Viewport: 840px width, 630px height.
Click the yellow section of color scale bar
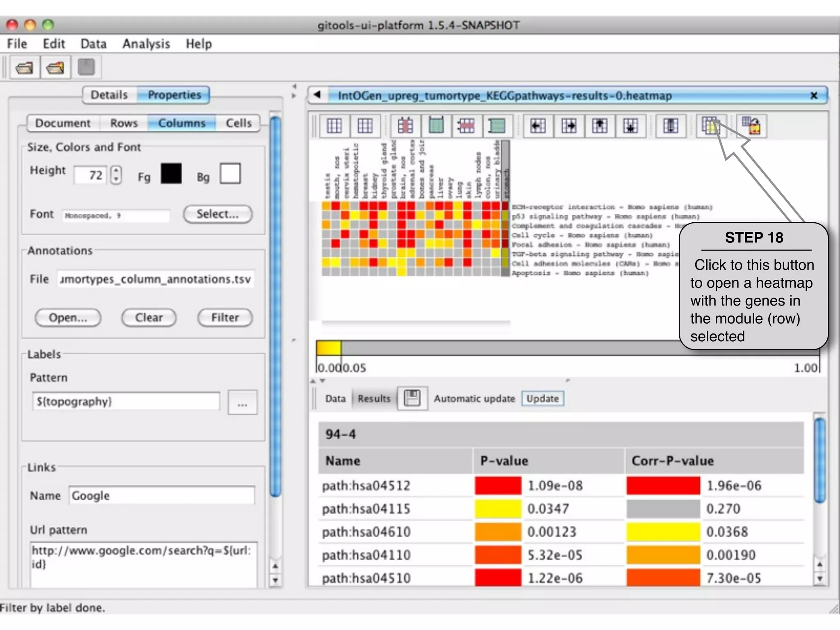(x=329, y=348)
